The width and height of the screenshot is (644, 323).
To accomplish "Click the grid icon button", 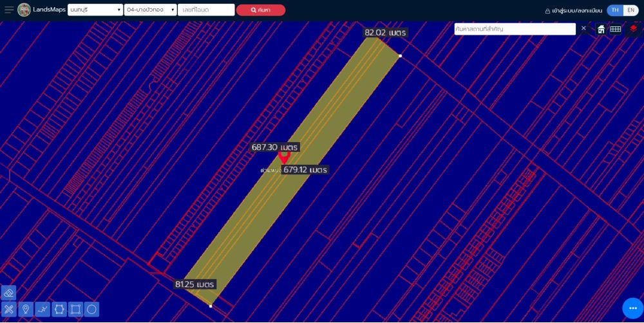I will click(616, 29).
